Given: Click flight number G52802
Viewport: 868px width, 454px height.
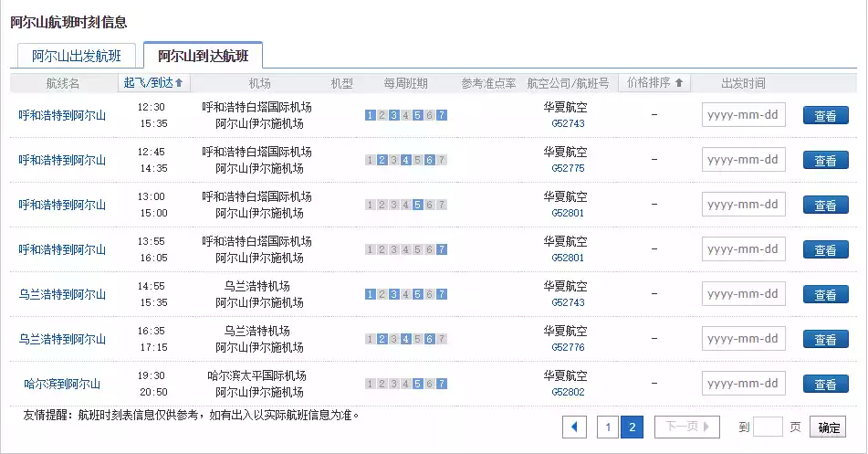Looking at the screenshot, I should point(568,392).
